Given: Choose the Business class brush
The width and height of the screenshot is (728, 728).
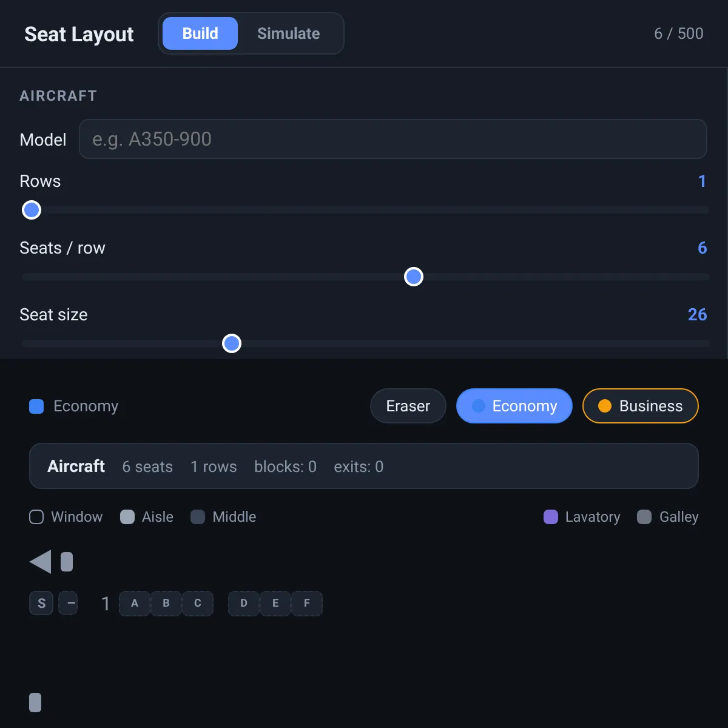Looking at the screenshot, I should (x=641, y=406).
